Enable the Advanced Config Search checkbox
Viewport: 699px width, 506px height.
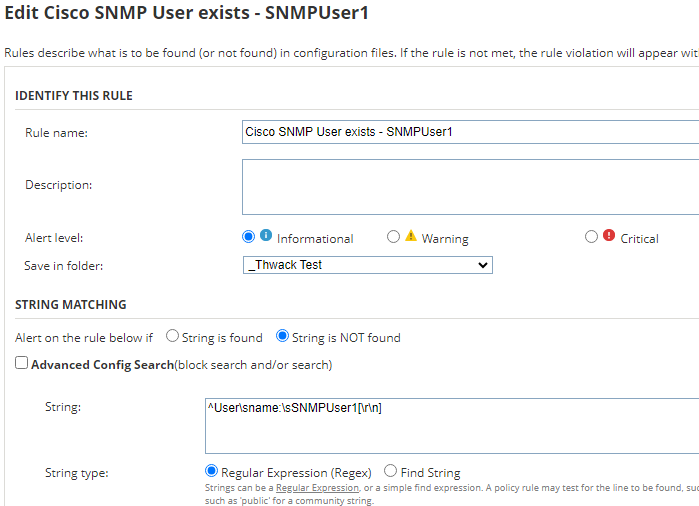pos(21,363)
